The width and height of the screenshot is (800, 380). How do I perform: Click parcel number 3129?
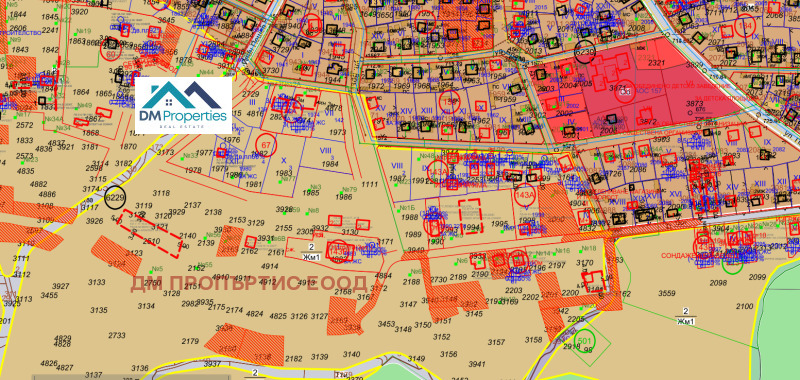(256, 223)
